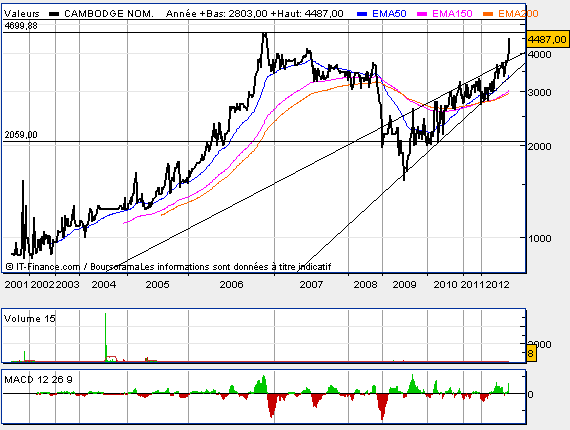This screenshot has height=430, width=570.
Task: Click the IT-Finance.com / Boursorama credit
Action: click(x=73, y=267)
